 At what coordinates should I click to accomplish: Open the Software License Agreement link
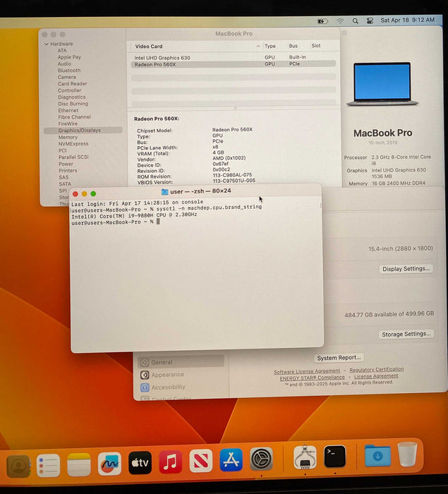[307, 371]
